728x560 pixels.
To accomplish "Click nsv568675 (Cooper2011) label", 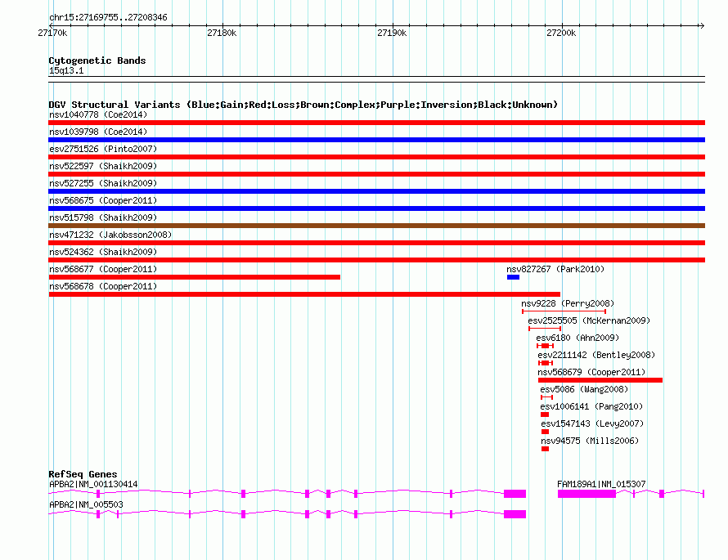I will 103,200.
